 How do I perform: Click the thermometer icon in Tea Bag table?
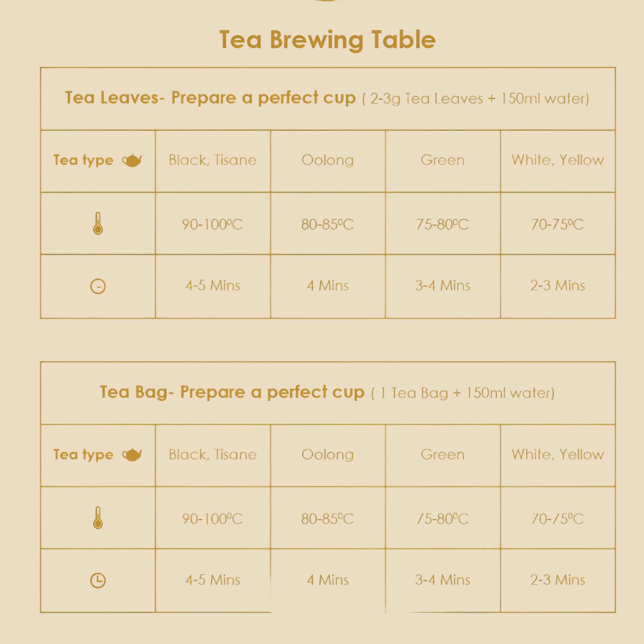(x=98, y=518)
